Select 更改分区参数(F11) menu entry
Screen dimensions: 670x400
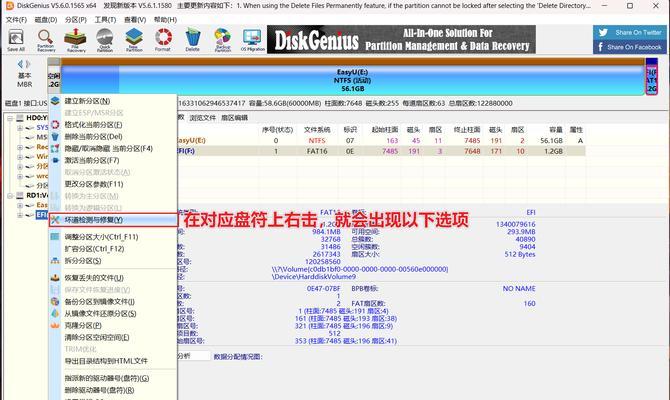[113, 184]
